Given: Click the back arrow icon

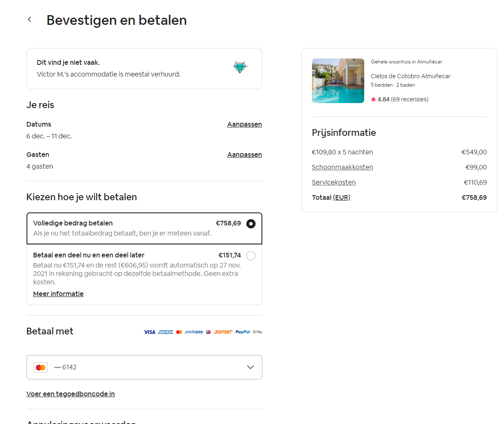Looking at the screenshot, I should coord(29,19).
